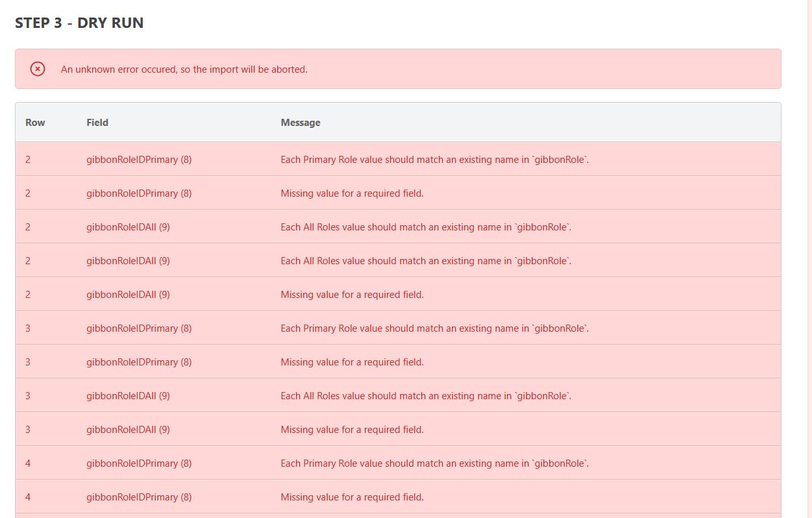Click row number 4 beside gibbonRoleIDPrimary missing-value message
Image resolution: width=812 pixels, height=518 pixels.
[28, 497]
